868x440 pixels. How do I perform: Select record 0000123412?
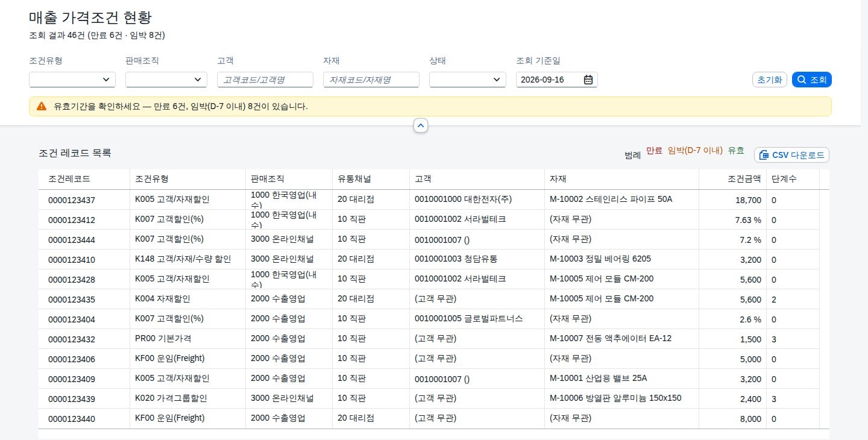point(72,220)
